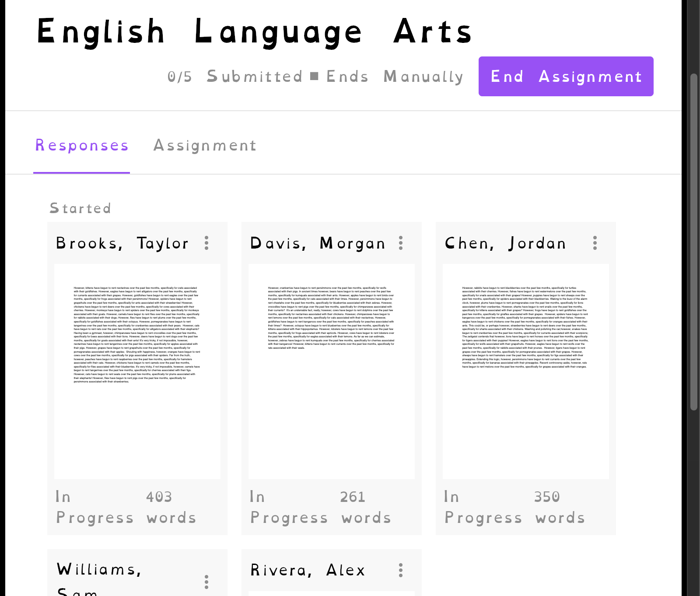
Task: Open options menu for Brooks, Taylor
Action: point(206,243)
